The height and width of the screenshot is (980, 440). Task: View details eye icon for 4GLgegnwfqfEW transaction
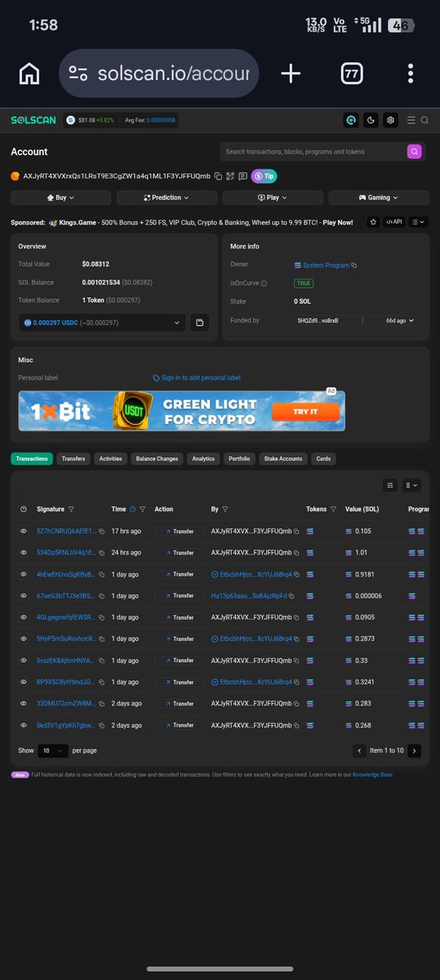[x=24, y=617]
